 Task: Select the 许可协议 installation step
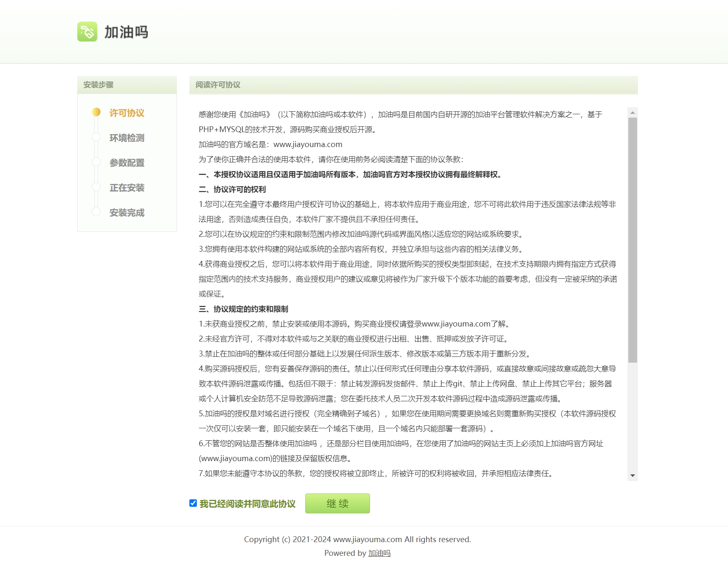tap(127, 113)
